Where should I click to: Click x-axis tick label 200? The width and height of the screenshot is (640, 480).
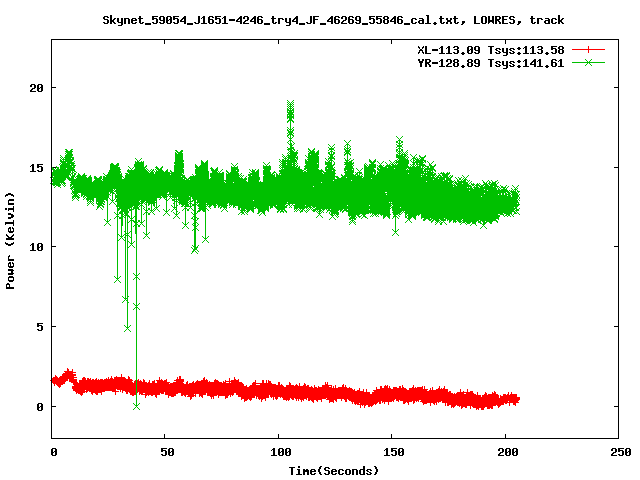coord(508,452)
